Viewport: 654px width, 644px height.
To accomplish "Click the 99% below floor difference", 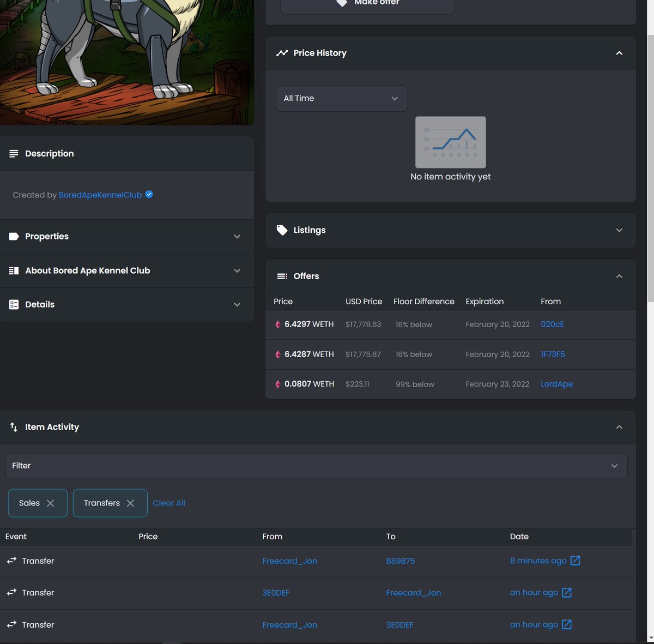I will (415, 384).
